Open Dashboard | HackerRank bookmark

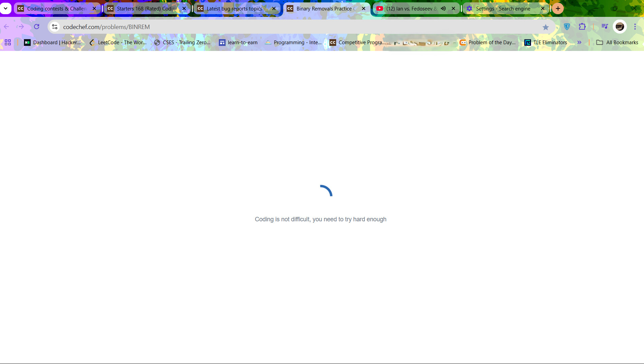point(53,43)
